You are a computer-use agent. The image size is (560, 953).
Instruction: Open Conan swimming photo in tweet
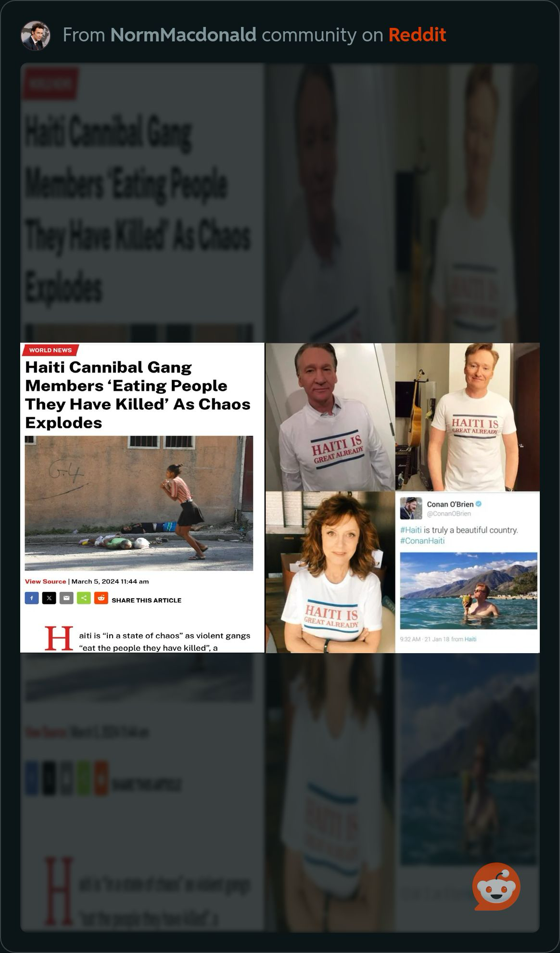(x=469, y=591)
